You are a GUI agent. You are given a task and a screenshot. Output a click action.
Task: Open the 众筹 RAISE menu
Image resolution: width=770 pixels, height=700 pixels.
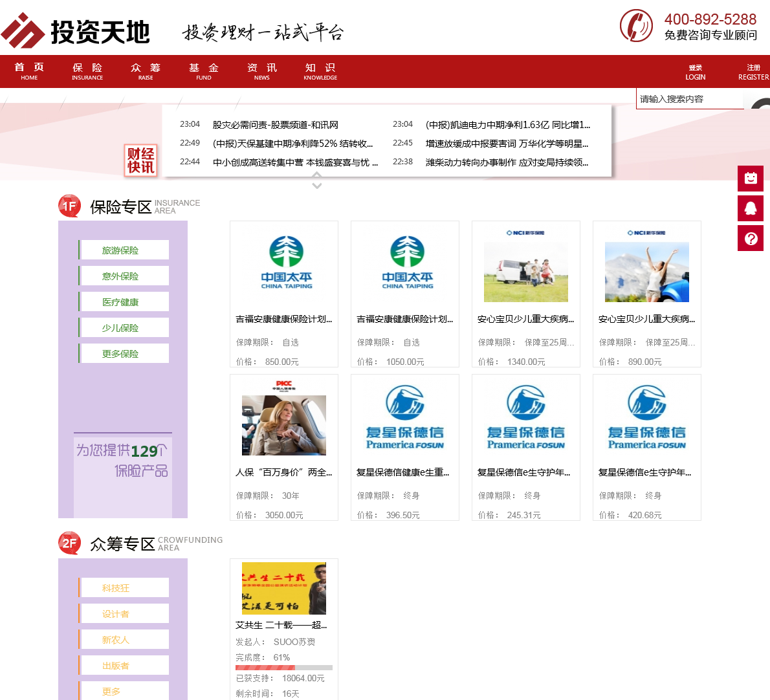pyautogui.click(x=146, y=71)
